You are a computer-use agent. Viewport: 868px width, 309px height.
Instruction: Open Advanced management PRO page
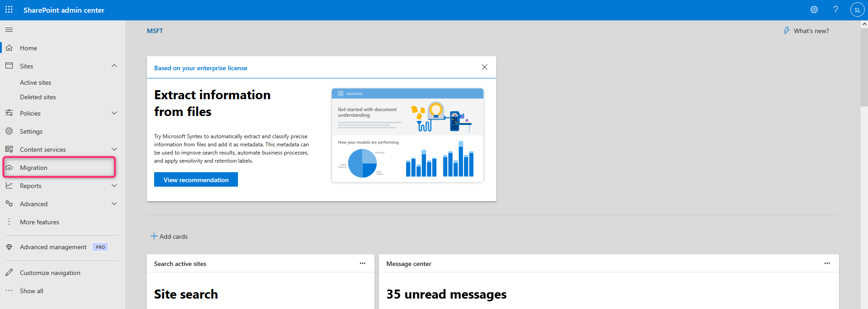click(53, 247)
